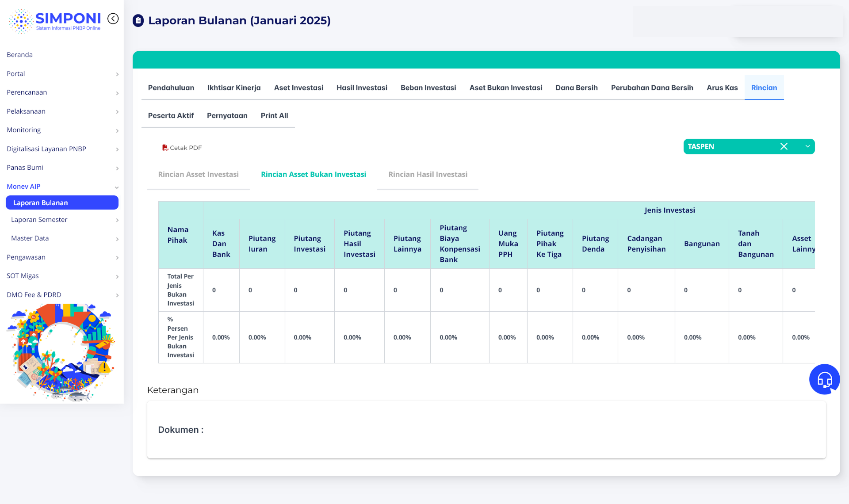
Task: Click the SIMPONI logo
Action: (55, 21)
